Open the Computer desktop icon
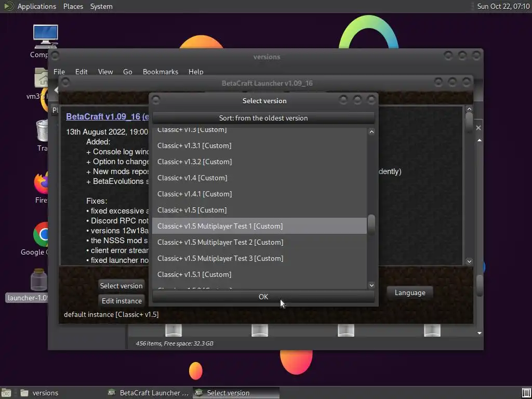 click(45, 37)
